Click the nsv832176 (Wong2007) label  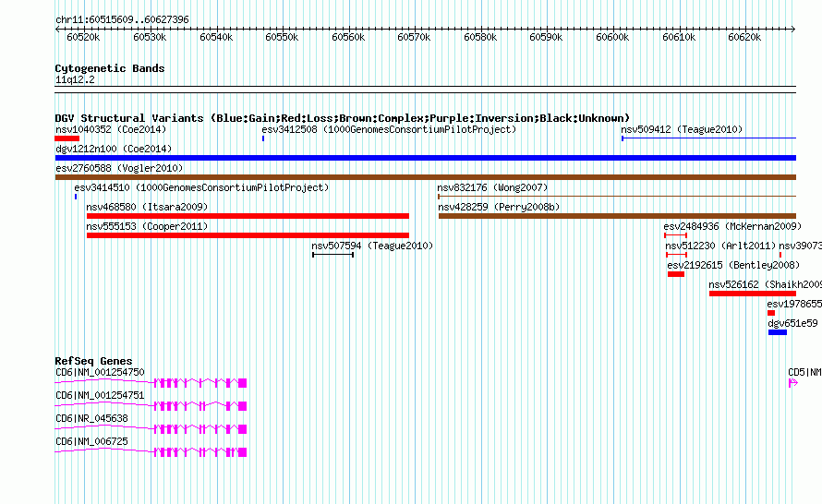pyautogui.click(x=492, y=187)
